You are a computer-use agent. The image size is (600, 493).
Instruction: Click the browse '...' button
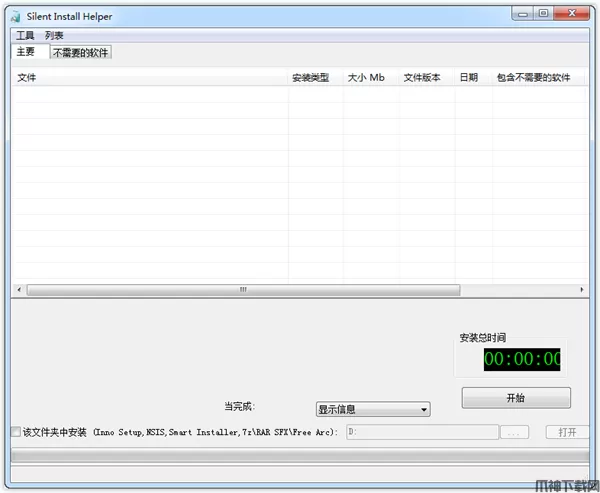[515, 433]
